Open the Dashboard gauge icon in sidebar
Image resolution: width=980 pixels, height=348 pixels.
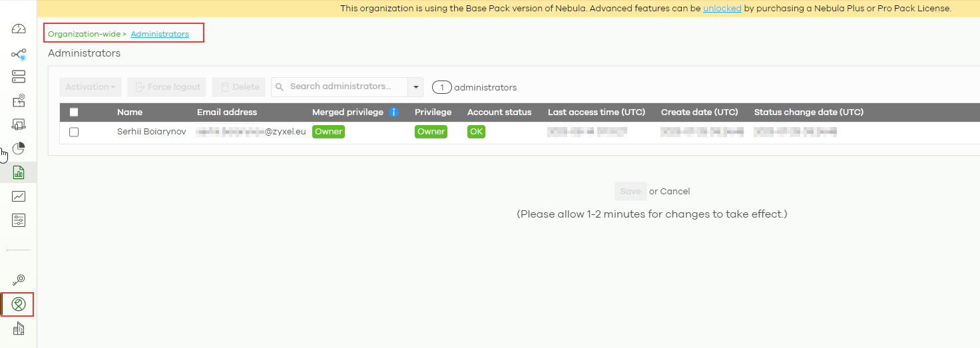point(19,29)
